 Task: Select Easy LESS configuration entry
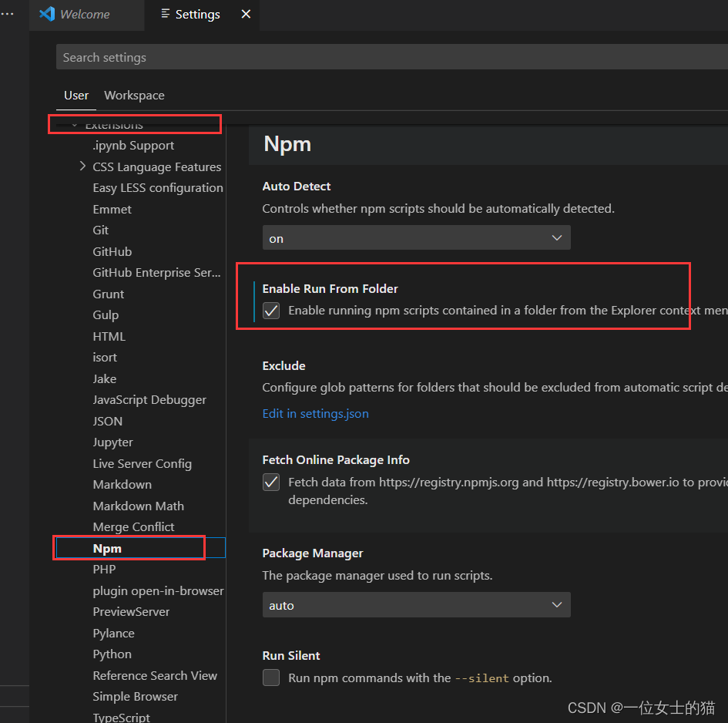pos(158,188)
